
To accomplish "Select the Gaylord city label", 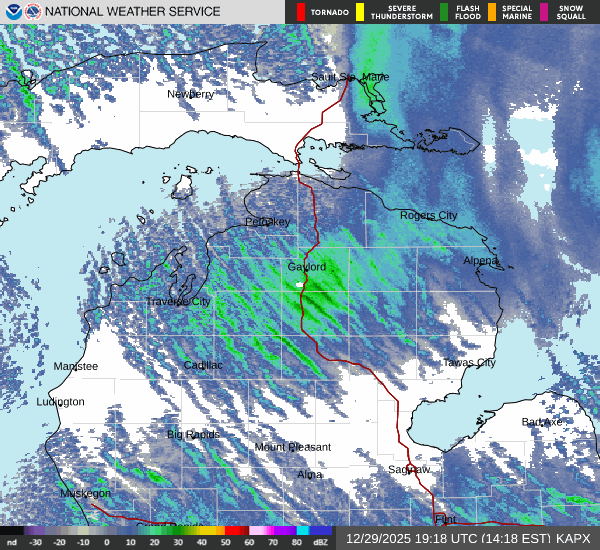I will [307, 267].
